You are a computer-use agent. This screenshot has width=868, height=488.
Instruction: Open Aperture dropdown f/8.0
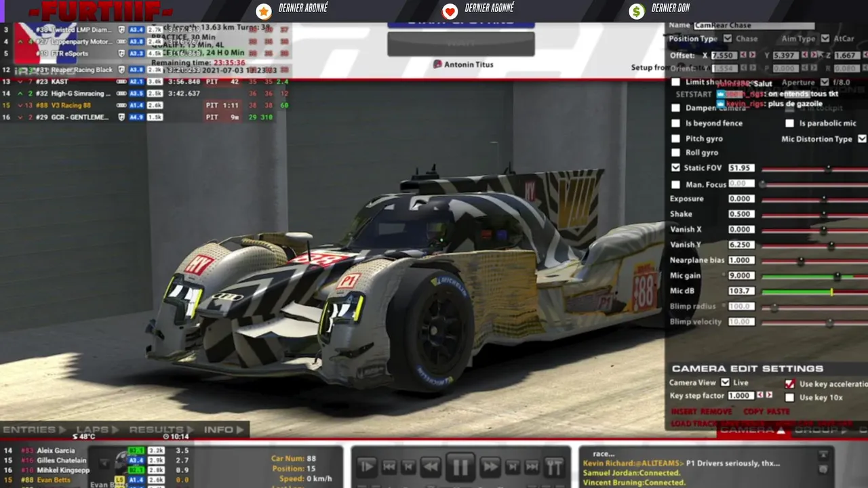825,82
